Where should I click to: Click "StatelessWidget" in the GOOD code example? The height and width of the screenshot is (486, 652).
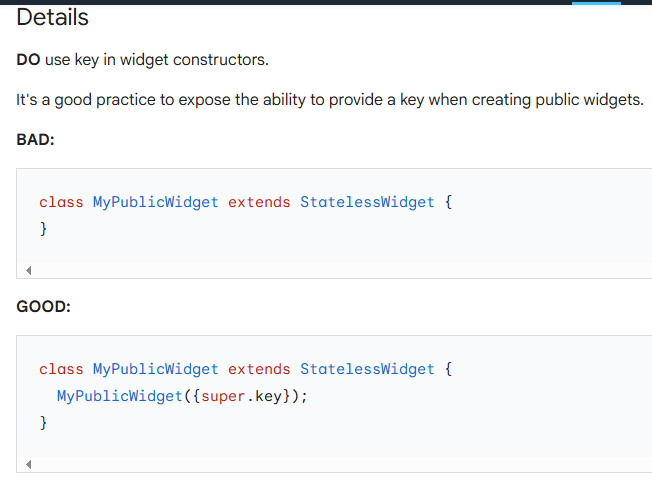pos(367,369)
